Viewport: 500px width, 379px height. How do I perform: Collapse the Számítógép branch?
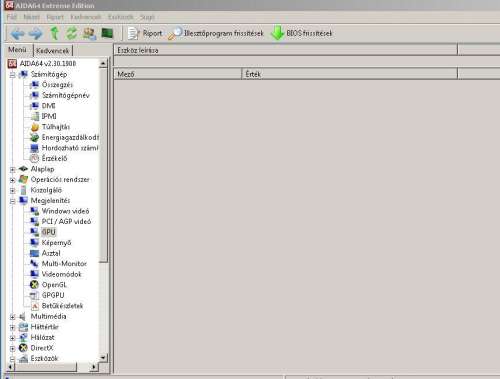[12, 75]
